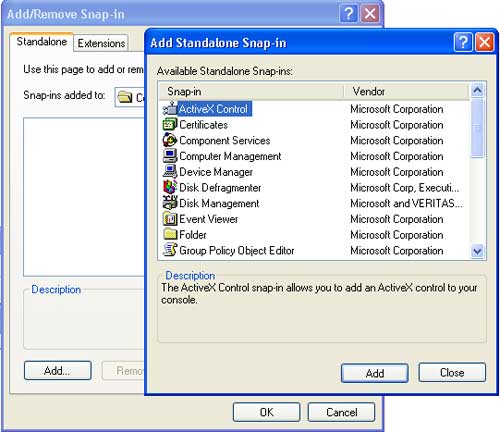
Task: Choose the Component Services icon
Action: (170, 140)
